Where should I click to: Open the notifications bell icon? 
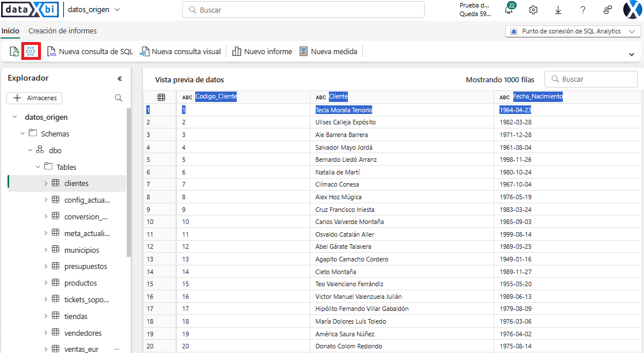509,10
